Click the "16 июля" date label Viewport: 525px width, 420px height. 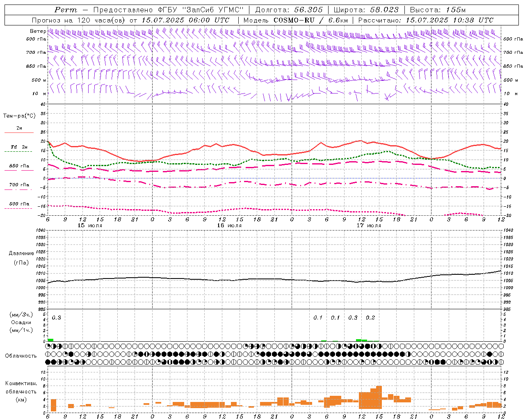coord(229,226)
